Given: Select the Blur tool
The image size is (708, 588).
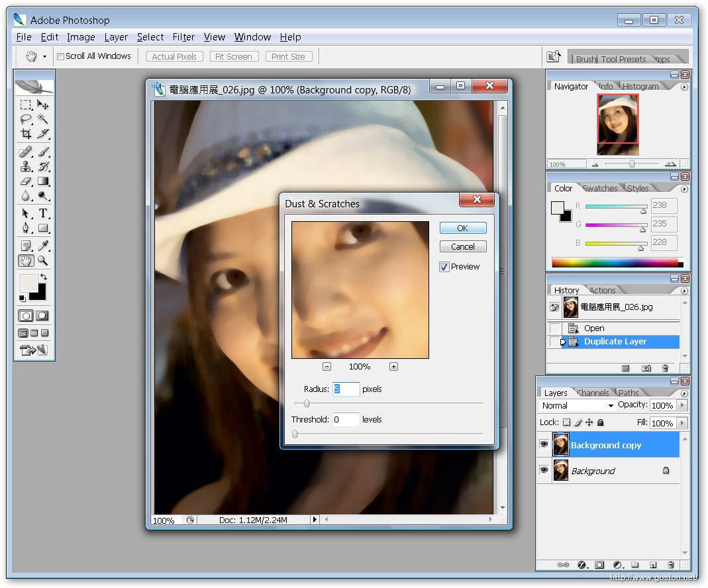Looking at the screenshot, I should point(26,195).
